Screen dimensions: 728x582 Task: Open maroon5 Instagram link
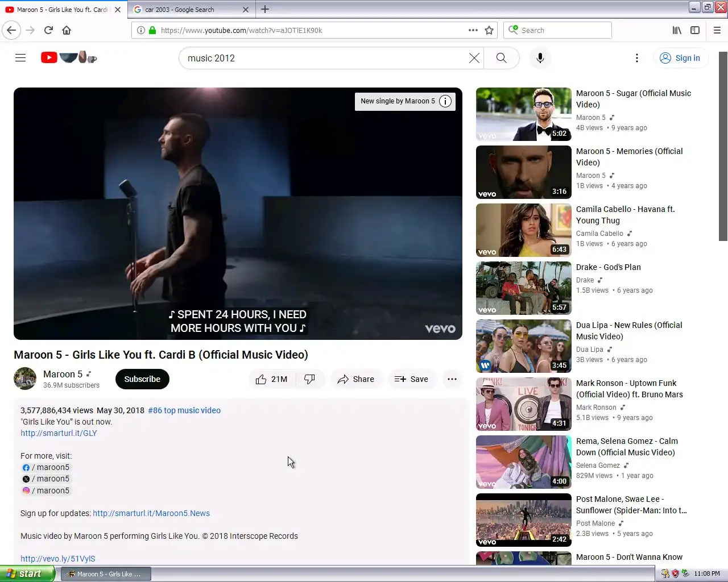[x=45, y=490]
